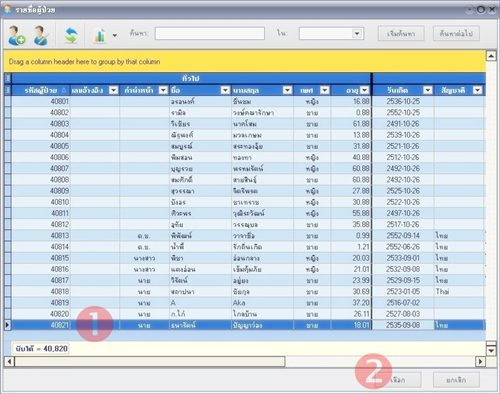The image size is (500, 394).
Task: Click the window title bar app icon
Action: coord(7,9)
